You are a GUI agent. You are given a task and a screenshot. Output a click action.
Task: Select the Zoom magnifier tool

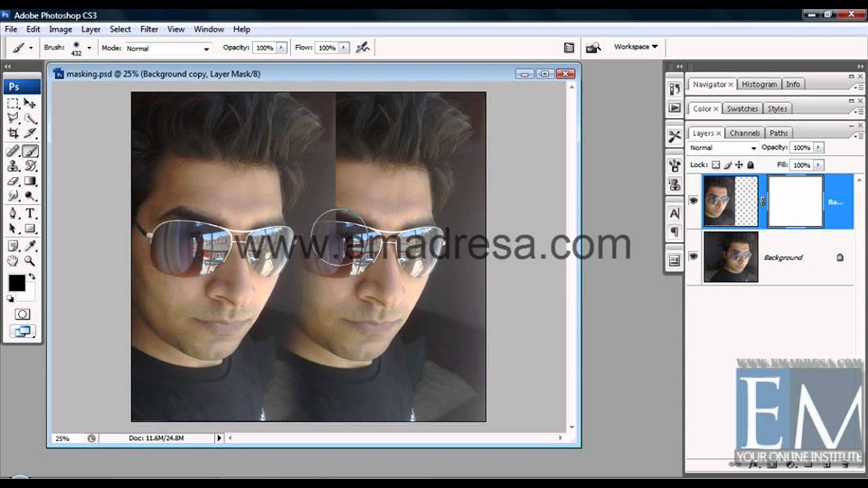click(30, 261)
